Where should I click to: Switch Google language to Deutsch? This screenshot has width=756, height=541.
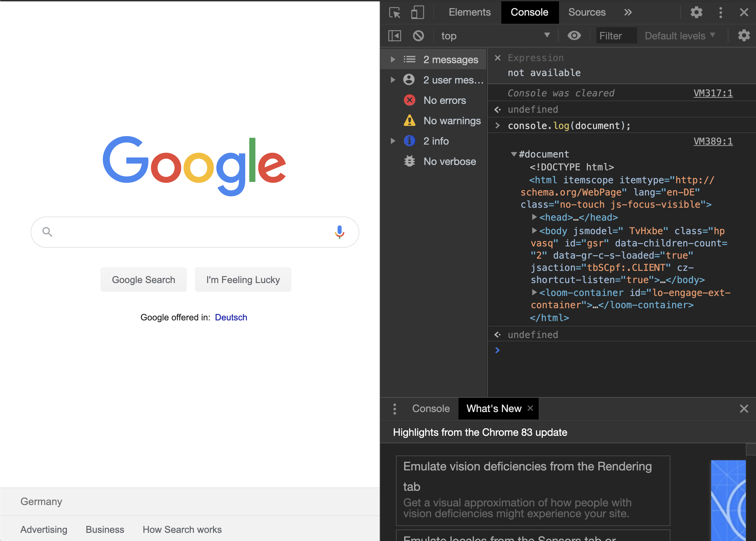point(231,317)
